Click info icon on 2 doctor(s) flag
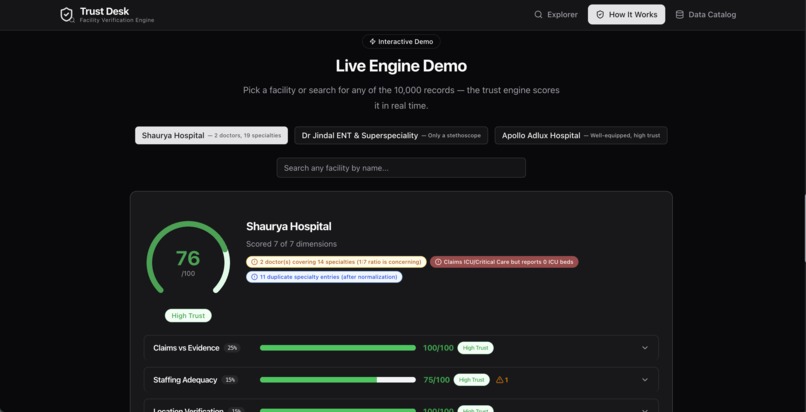The width and height of the screenshot is (806, 412). coord(254,262)
